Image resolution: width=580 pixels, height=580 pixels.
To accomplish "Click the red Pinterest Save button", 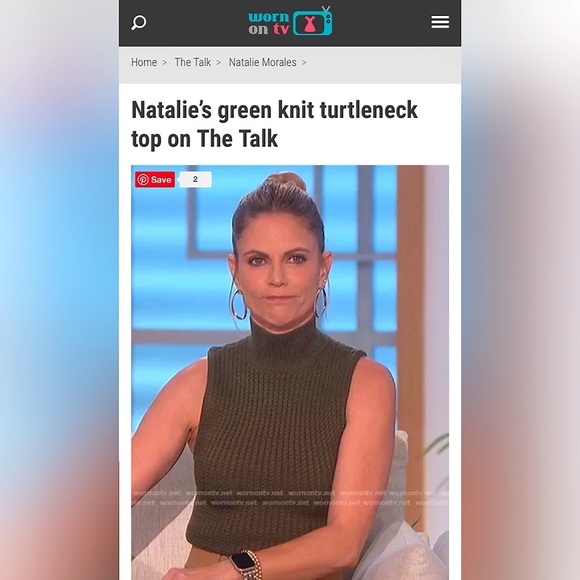I will point(155,180).
